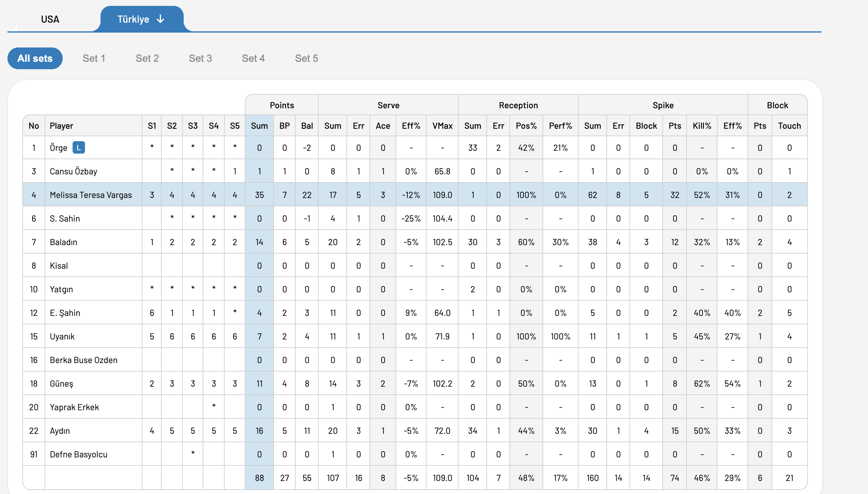Select the All sets filter
Viewport: 868px width, 494px height.
coord(35,58)
